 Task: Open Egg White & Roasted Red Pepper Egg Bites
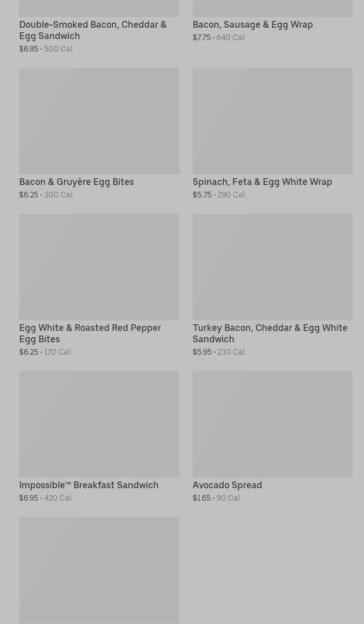point(90,333)
